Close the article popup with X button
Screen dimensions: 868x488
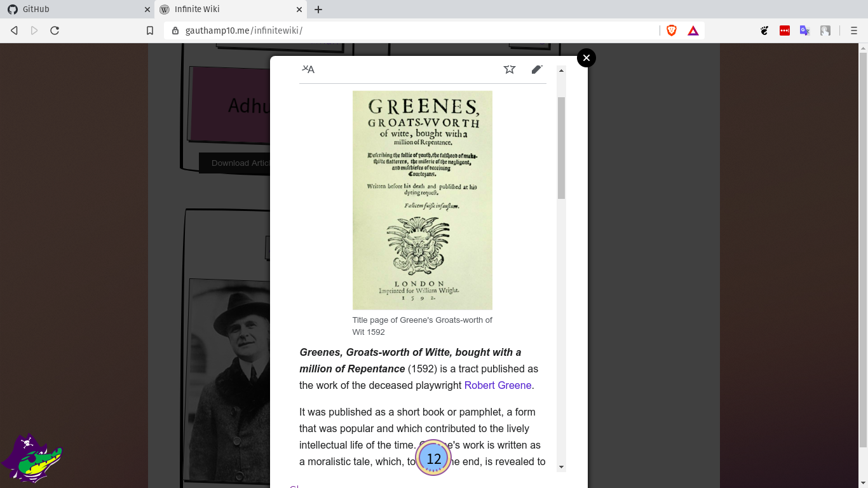coord(587,58)
